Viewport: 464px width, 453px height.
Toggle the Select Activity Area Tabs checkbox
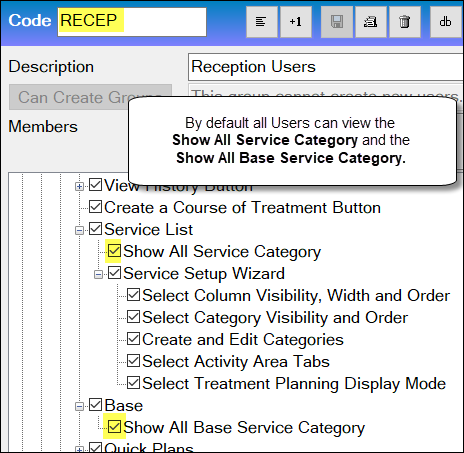tap(133, 361)
